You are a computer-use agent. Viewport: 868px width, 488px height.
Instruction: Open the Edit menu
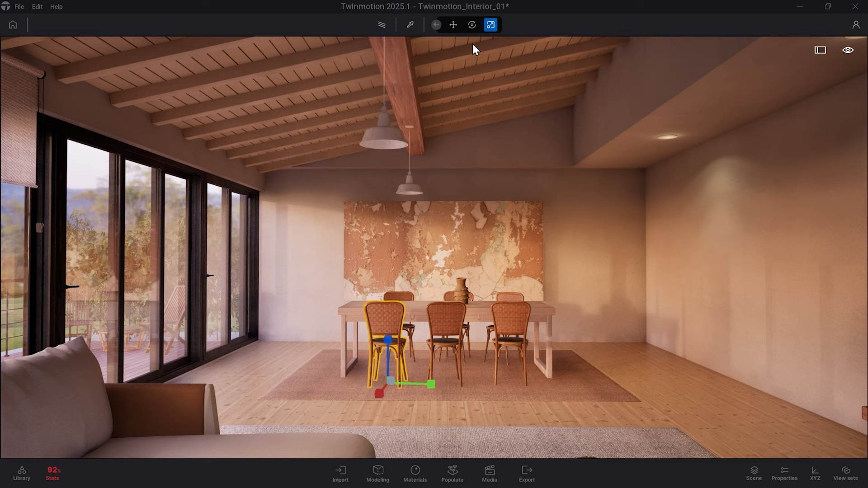click(37, 7)
